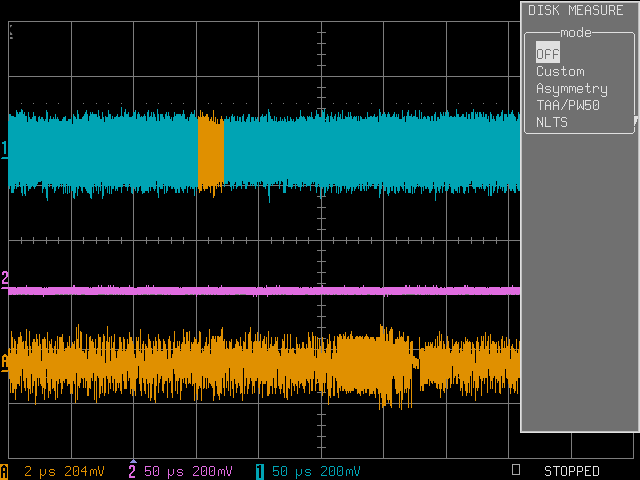Click the orange zoomed trace A waveform

tap(264, 365)
